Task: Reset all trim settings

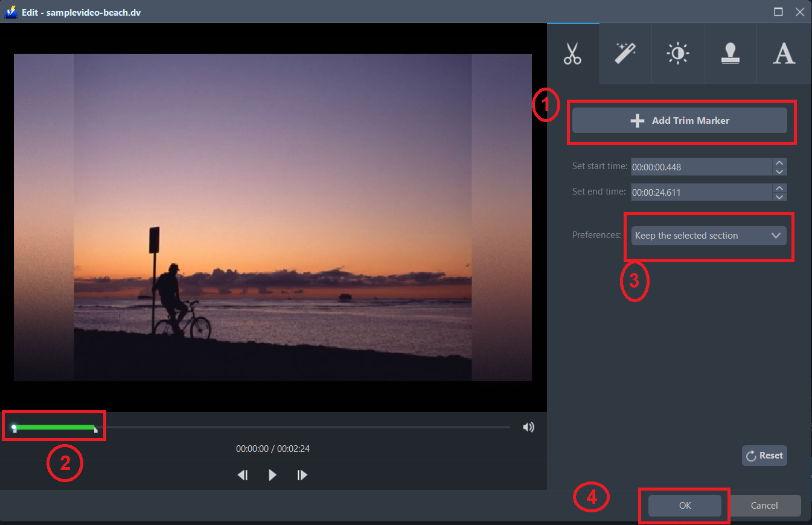Action: pos(764,455)
